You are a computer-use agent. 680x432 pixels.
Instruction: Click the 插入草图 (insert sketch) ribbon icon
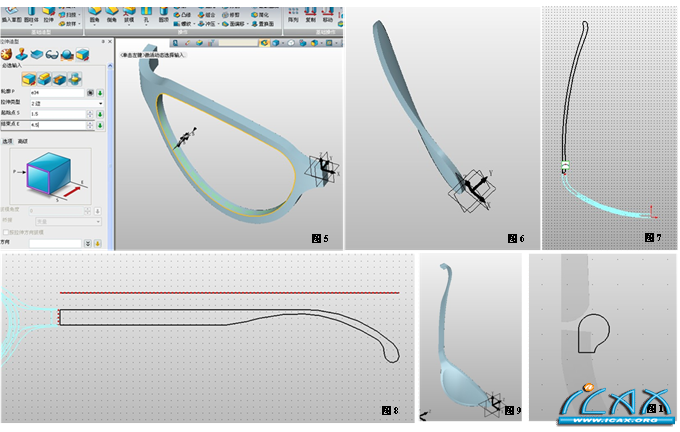pos(12,15)
